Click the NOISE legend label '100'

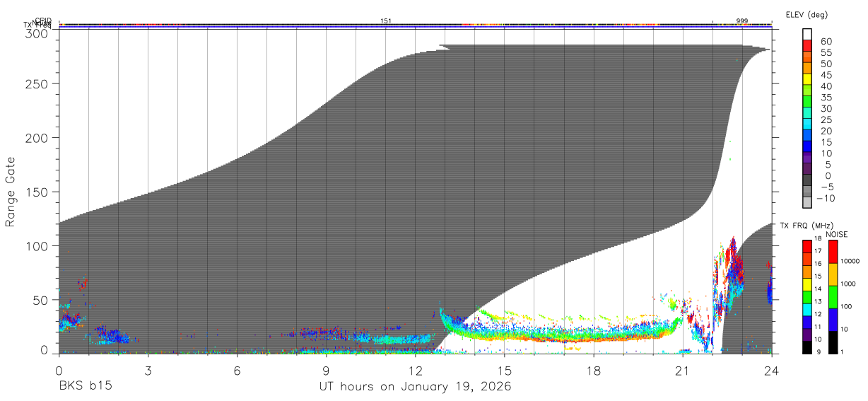[846, 306]
